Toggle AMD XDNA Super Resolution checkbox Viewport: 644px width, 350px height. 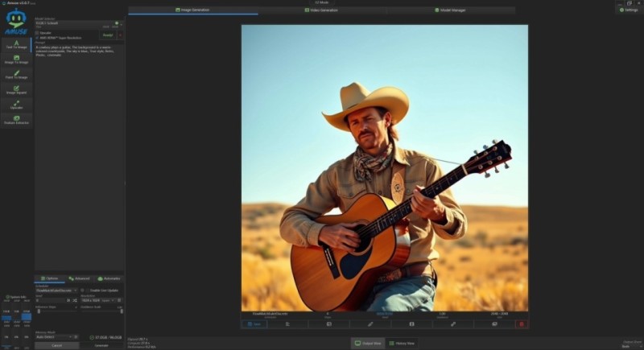pyautogui.click(x=37, y=38)
